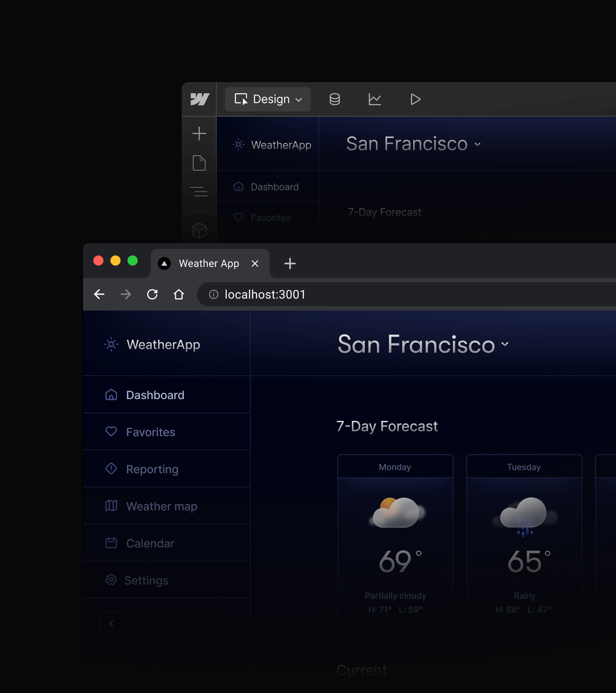Click the browser back arrow
This screenshot has height=693, width=616.
click(99, 294)
